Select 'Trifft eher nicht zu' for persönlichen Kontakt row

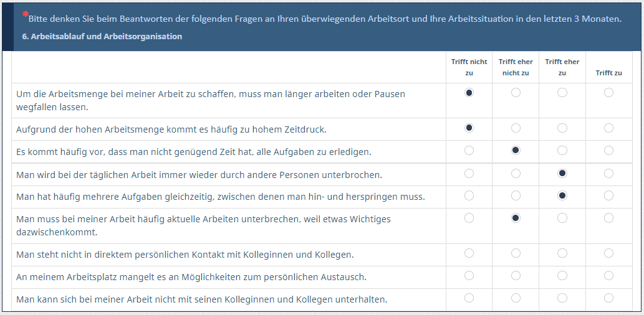click(516, 253)
